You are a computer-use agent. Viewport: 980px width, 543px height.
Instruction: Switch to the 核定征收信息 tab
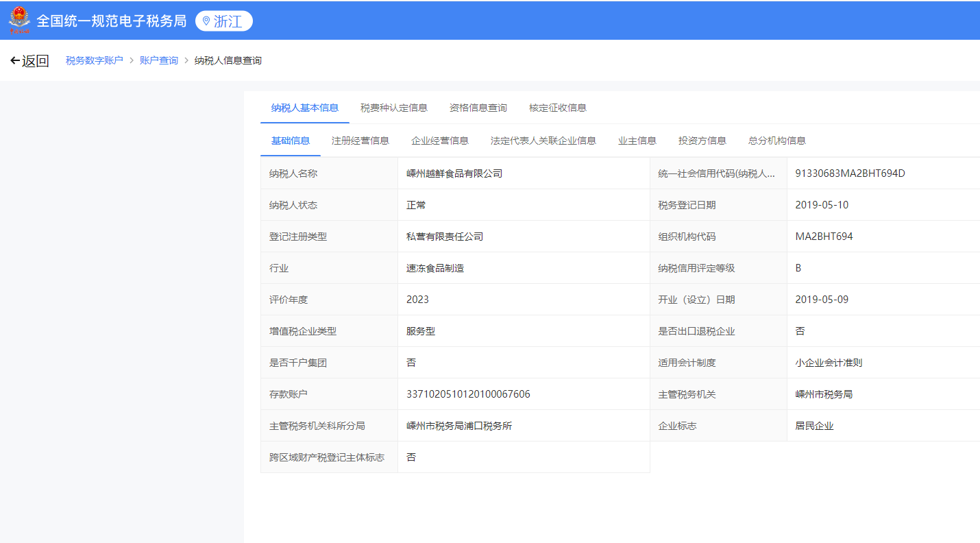pos(557,108)
